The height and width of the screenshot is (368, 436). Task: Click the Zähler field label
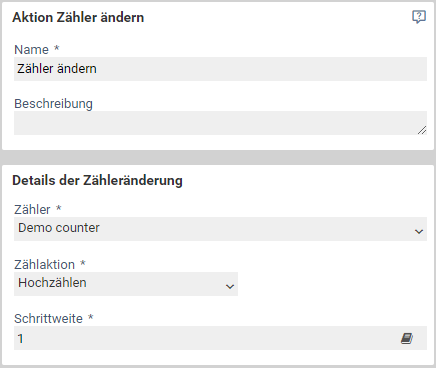tap(32, 209)
